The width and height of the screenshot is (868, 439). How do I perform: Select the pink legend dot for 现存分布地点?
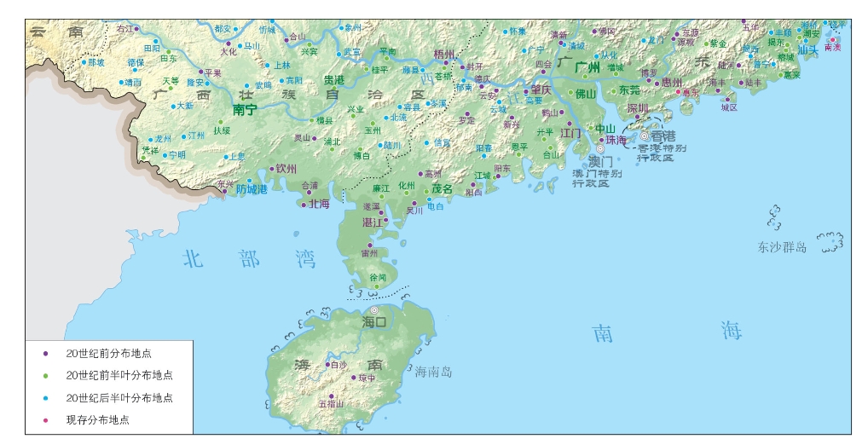[x=46, y=420]
